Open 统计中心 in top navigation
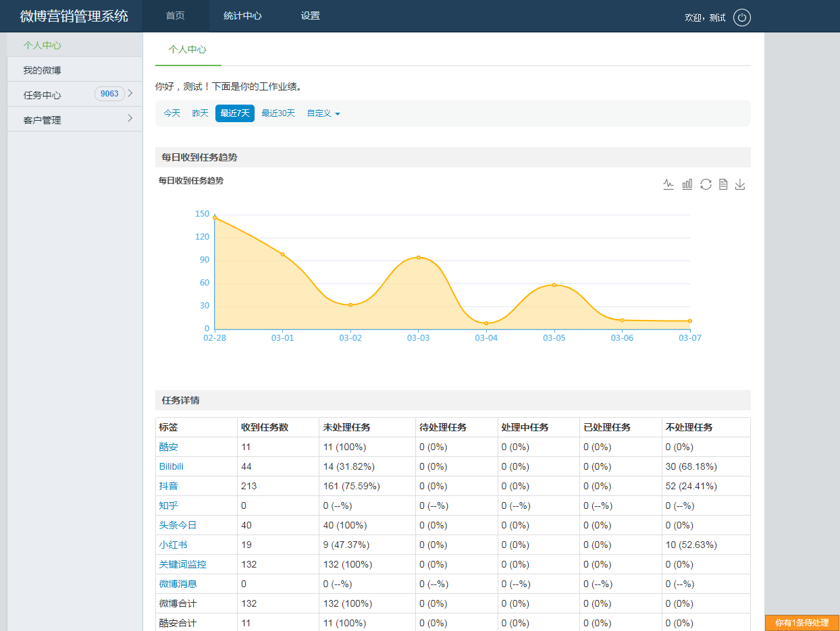This screenshot has height=631, width=840. click(242, 16)
